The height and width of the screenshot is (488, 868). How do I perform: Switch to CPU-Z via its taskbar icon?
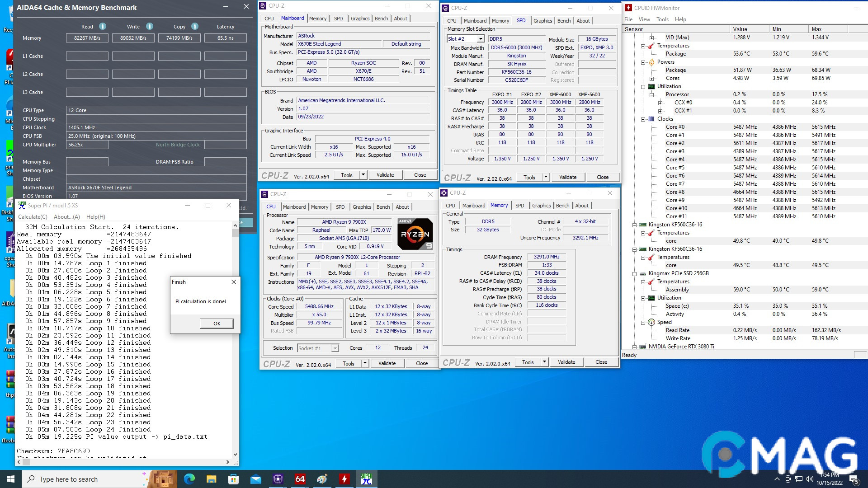278,479
